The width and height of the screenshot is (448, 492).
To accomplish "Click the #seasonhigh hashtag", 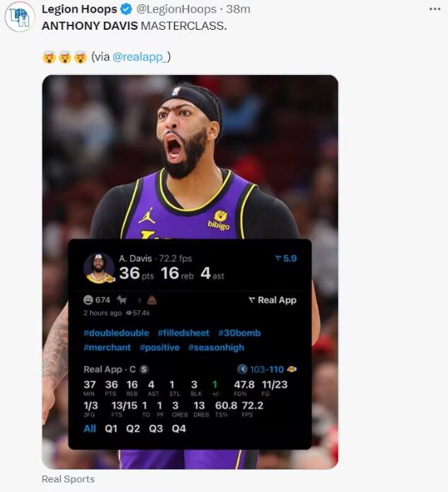I will tap(216, 348).
